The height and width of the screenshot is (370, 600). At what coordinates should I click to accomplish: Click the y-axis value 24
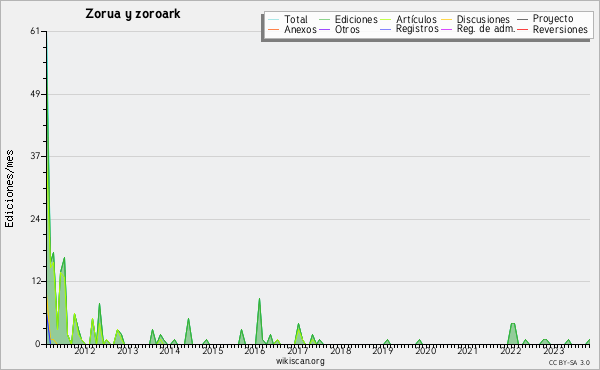tap(35, 219)
